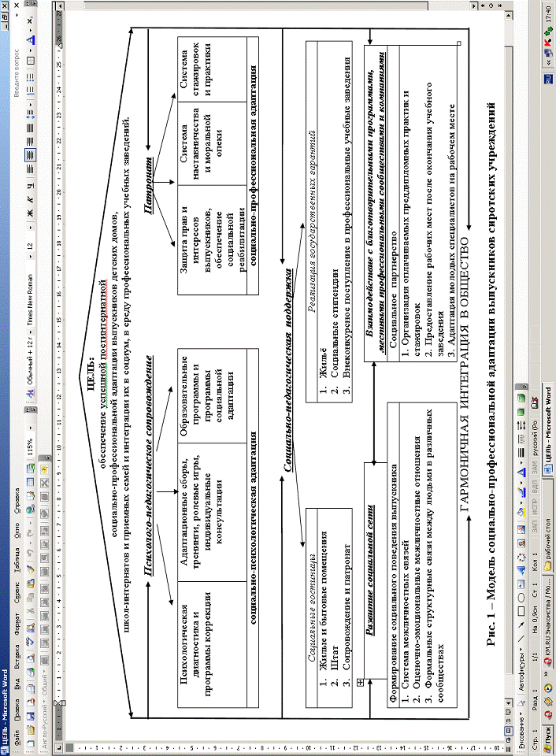The width and height of the screenshot is (556, 756).
Task: Open the Общий dictionary dropdown
Action: [x=45, y=671]
